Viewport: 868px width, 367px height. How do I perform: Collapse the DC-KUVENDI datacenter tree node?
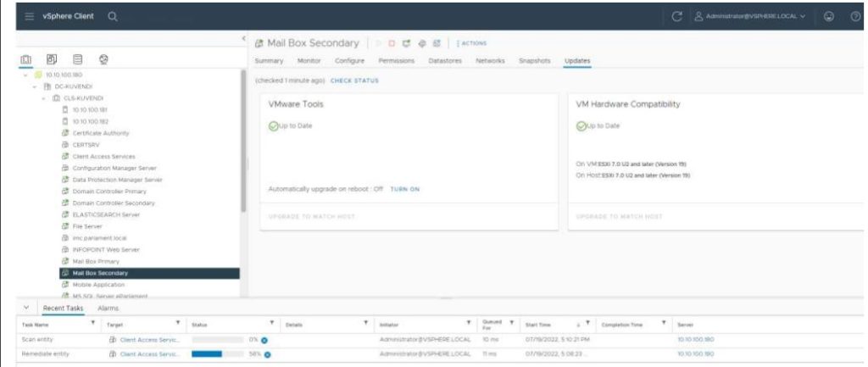tap(36, 86)
